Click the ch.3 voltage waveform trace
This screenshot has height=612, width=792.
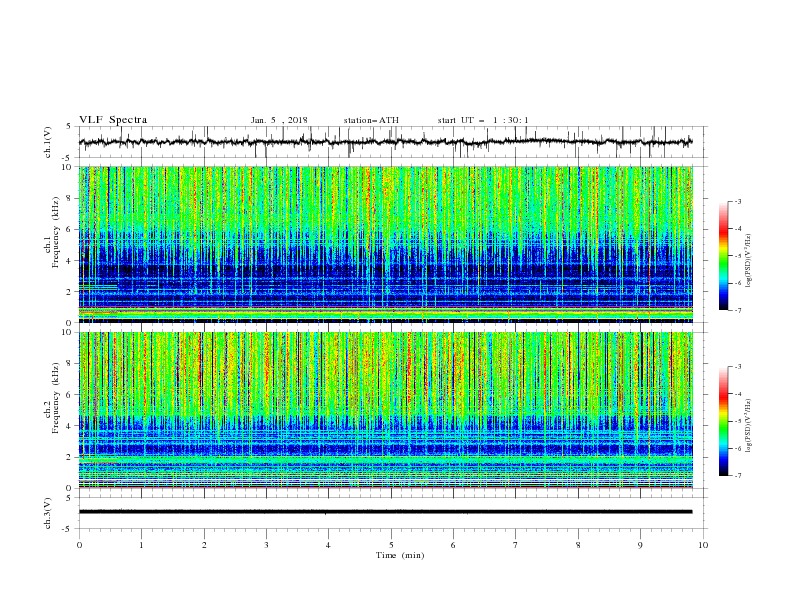pos(386,512)
